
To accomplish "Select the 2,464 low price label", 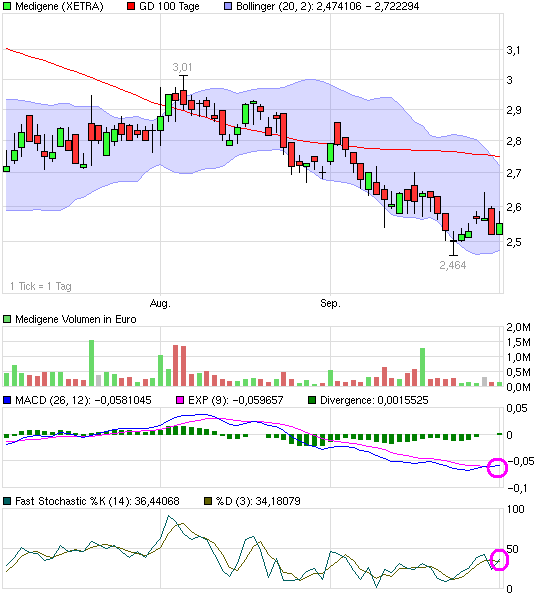I will click(452, 265).
